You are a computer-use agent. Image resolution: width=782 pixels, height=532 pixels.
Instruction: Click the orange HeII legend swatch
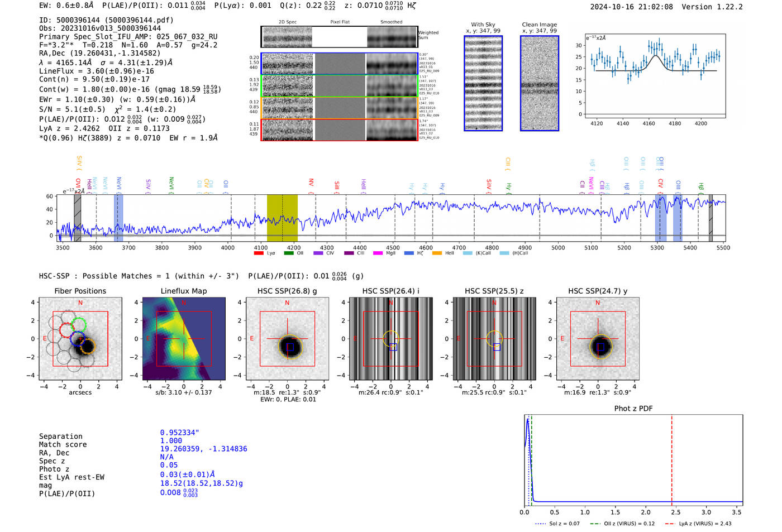(437, 253)
